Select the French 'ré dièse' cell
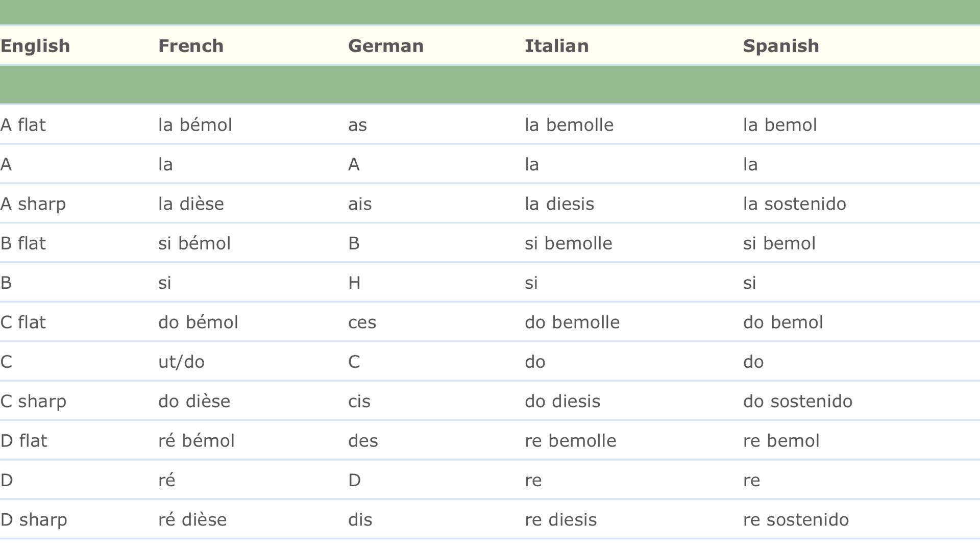 click(192, 520)
